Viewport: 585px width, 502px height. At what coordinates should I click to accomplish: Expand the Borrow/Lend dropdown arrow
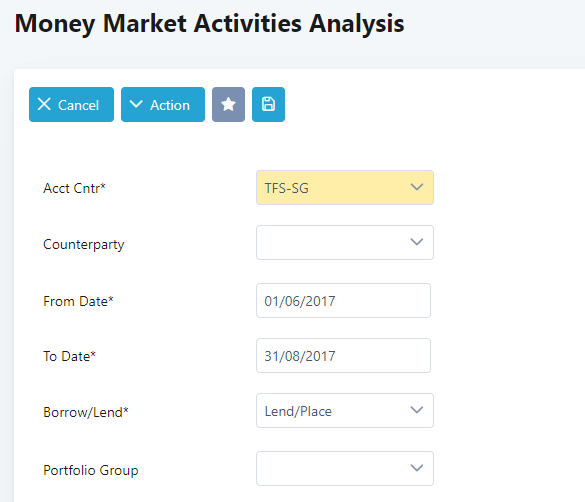[417, 410]
